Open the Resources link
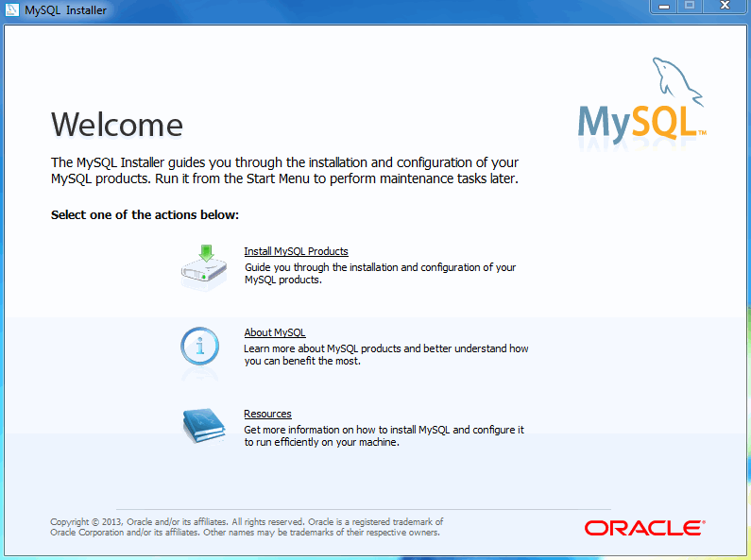Screen dimensions: 751x560 click(267, 414)
